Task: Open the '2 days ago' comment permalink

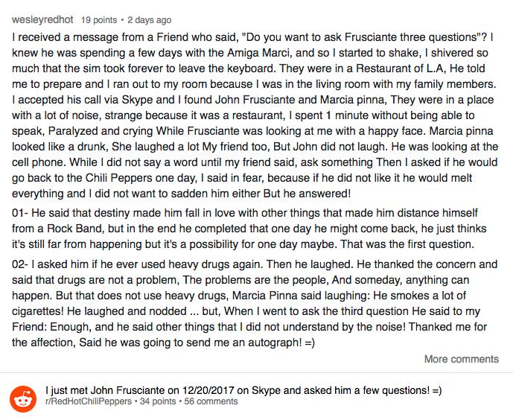Action: [x=149, y=20]
